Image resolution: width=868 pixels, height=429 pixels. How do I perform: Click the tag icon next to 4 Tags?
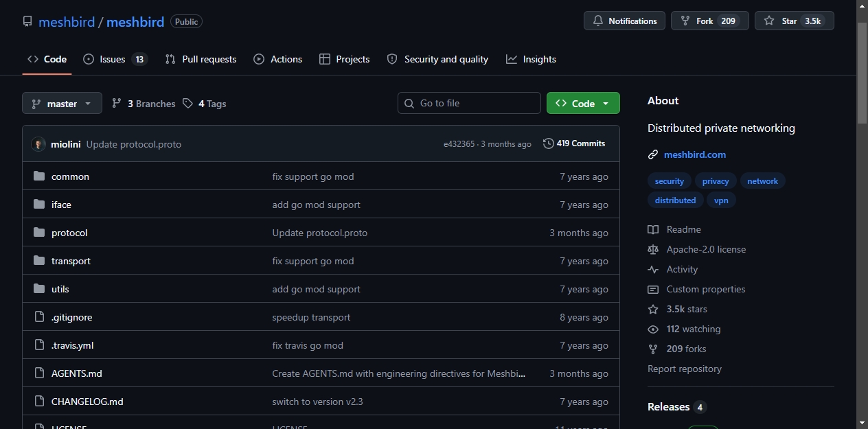(x=188, y=104)
